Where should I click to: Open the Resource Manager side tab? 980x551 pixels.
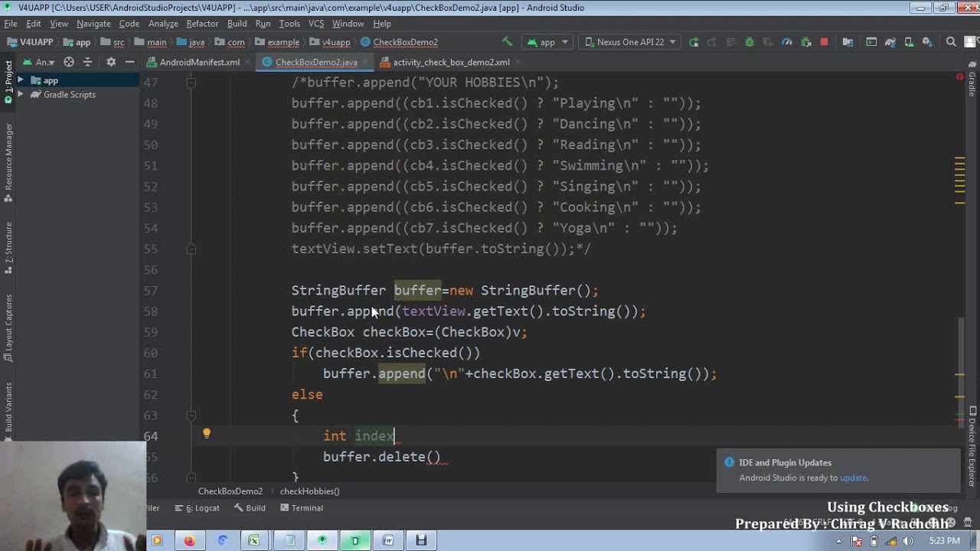8,162
